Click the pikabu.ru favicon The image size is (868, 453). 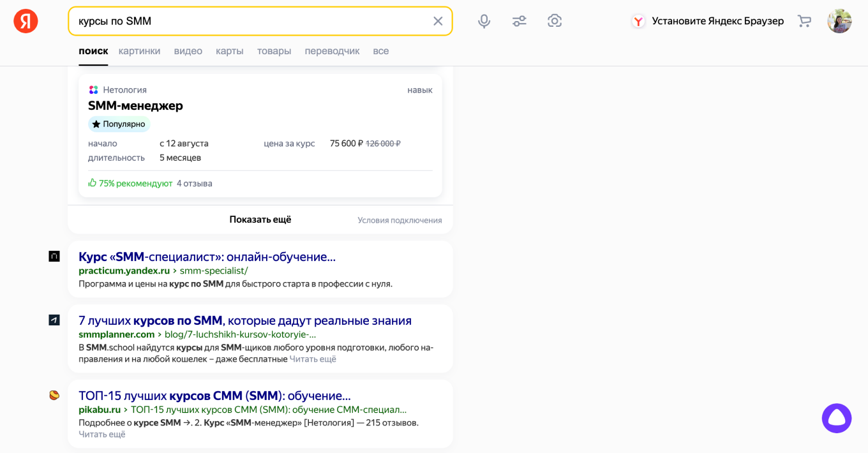[x=54, y=396]
